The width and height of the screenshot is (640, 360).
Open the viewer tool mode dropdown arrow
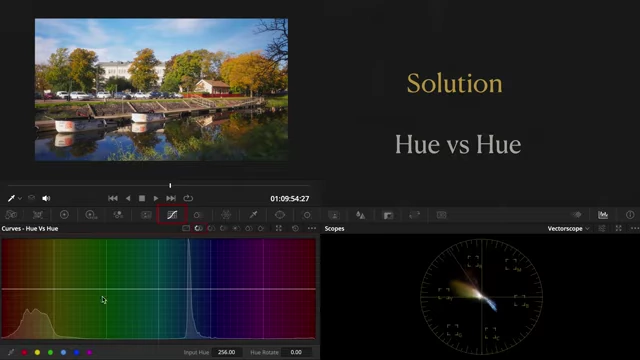pos(20,199)
